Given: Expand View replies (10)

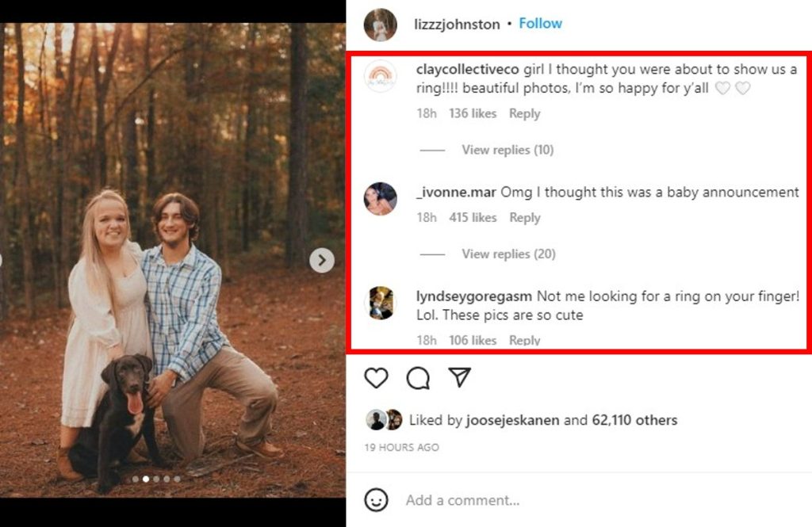Looking at the screenshot, I should tap(507, 150).
